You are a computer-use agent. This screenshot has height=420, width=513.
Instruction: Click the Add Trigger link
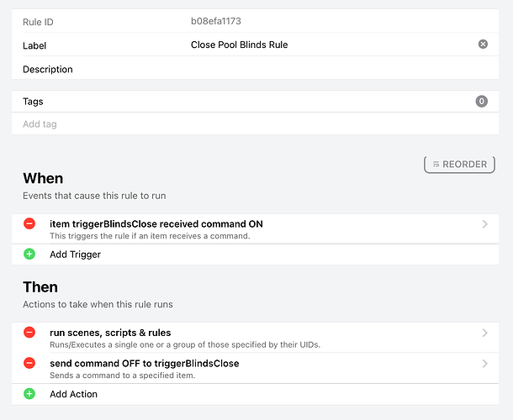75,255
